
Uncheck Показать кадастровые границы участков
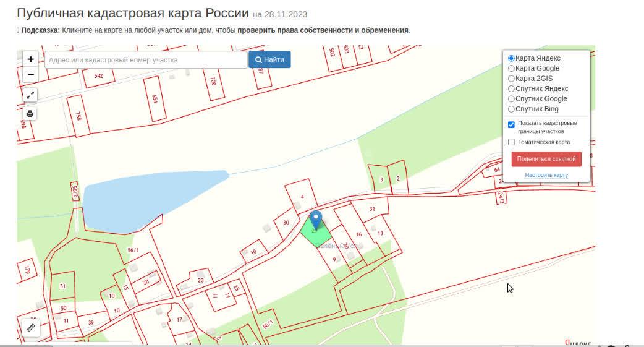coord(511,124)
